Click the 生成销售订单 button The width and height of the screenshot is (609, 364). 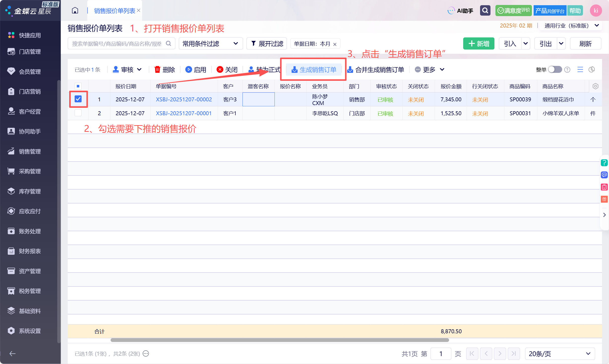pyautogui.click(x=314, y=70)
